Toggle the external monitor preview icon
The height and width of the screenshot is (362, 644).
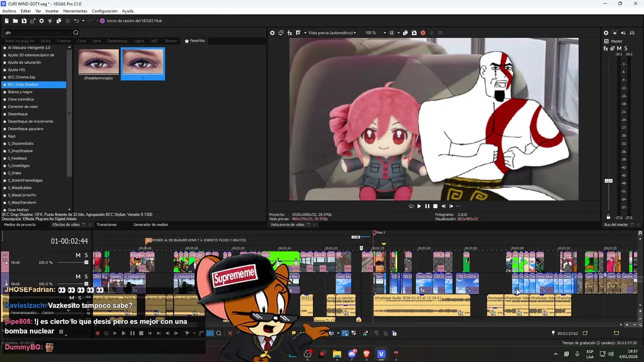tap(281, 33)
